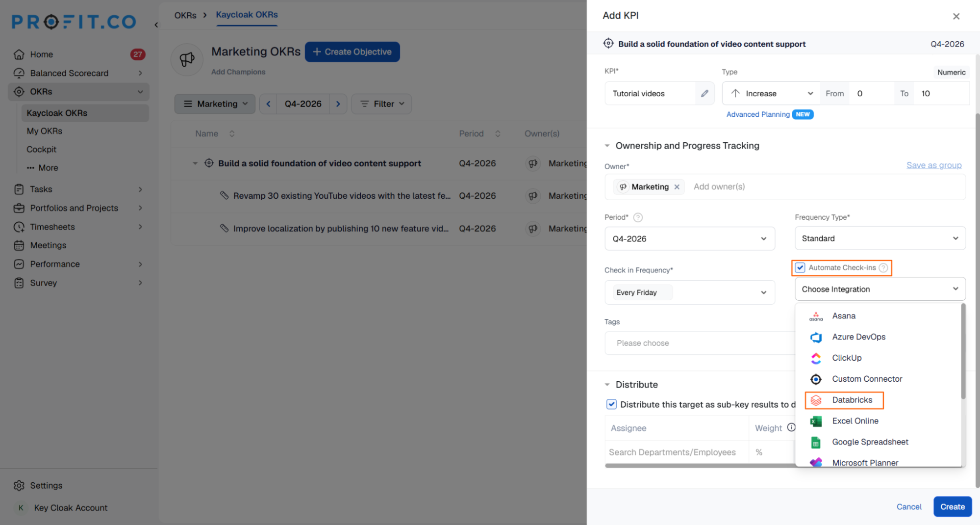Click the help icon next to Period label
The image size is (980, 525).
pos(638,217)
